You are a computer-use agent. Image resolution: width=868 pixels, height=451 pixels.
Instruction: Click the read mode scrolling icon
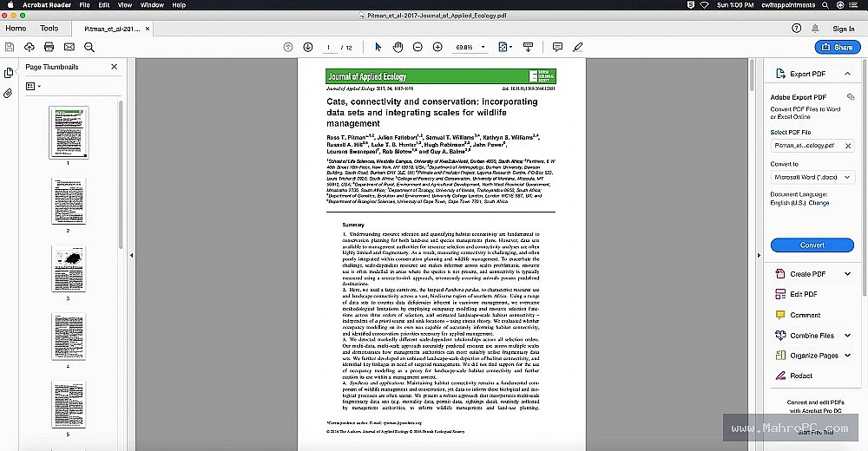(x=528, y=47)
